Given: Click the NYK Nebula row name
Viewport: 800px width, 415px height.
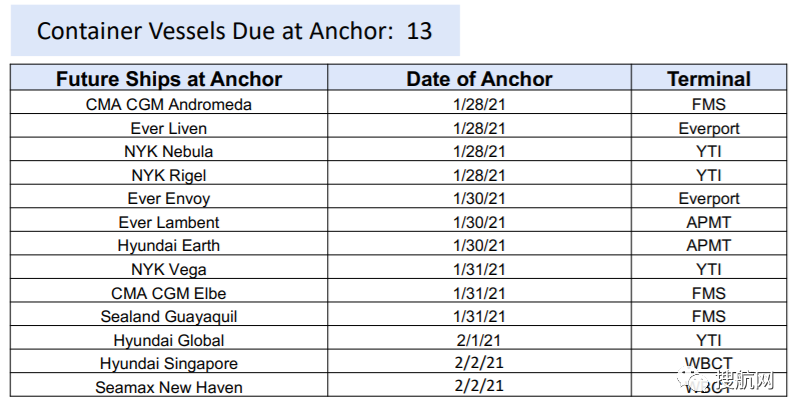Looking at the screenshot, I should (x=171, y=152).
